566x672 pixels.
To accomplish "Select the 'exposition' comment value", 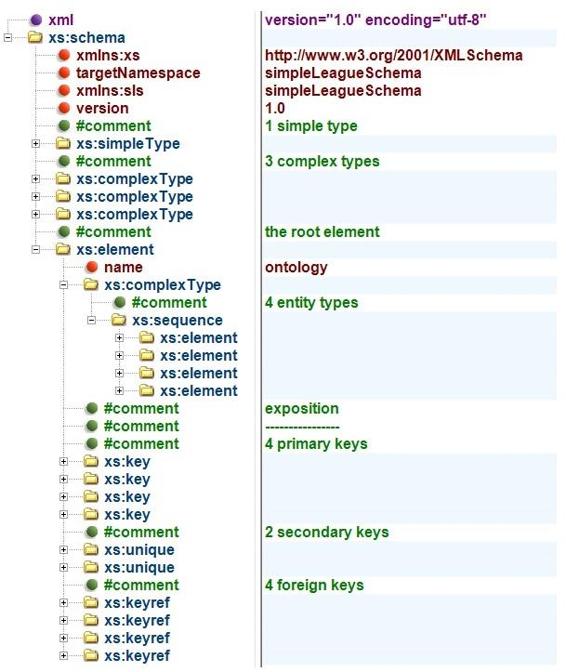I will click(302, 408).
